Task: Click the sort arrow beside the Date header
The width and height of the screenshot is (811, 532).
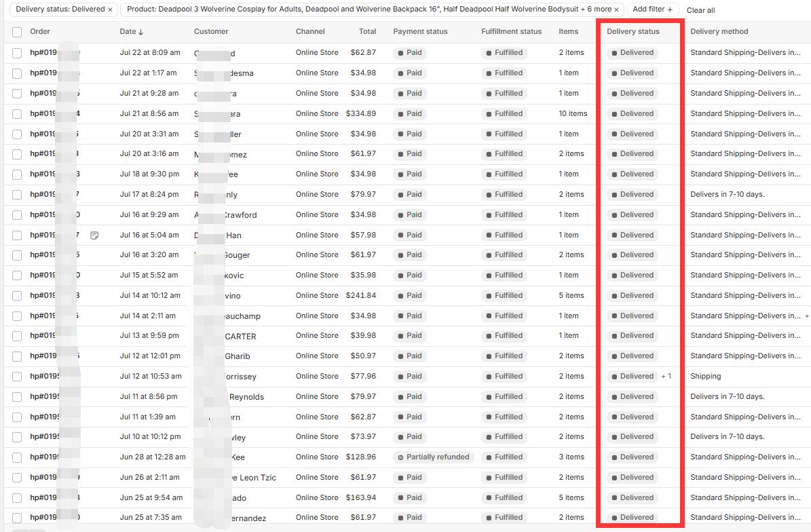Action: click(x=141, y=32)
